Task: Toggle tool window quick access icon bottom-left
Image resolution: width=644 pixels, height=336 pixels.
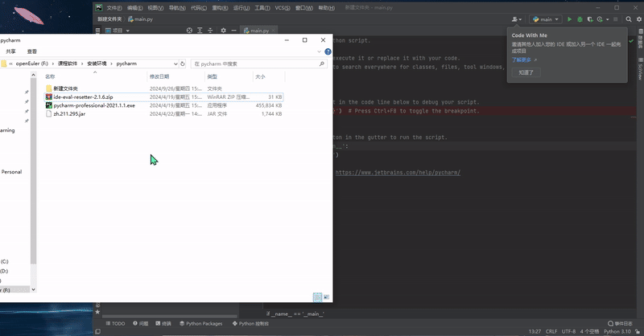Action: (x=97, y=331)
